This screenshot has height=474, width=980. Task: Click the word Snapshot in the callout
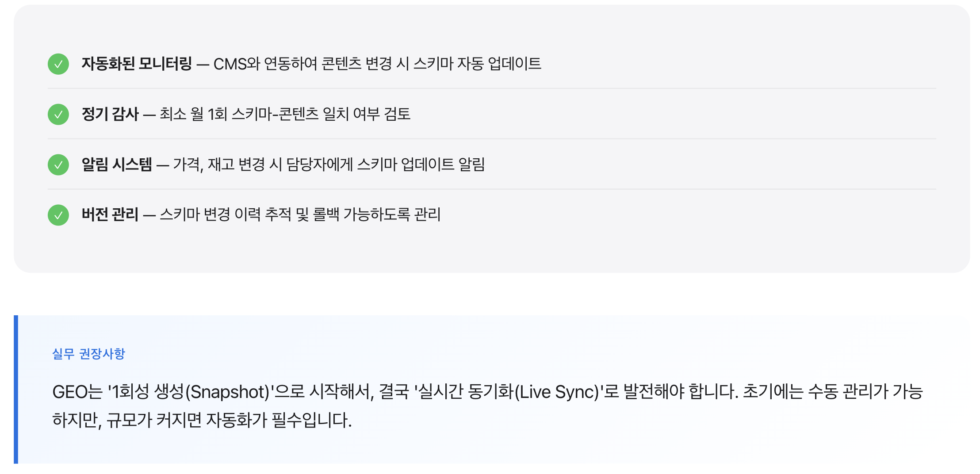[x=227, y=392]
